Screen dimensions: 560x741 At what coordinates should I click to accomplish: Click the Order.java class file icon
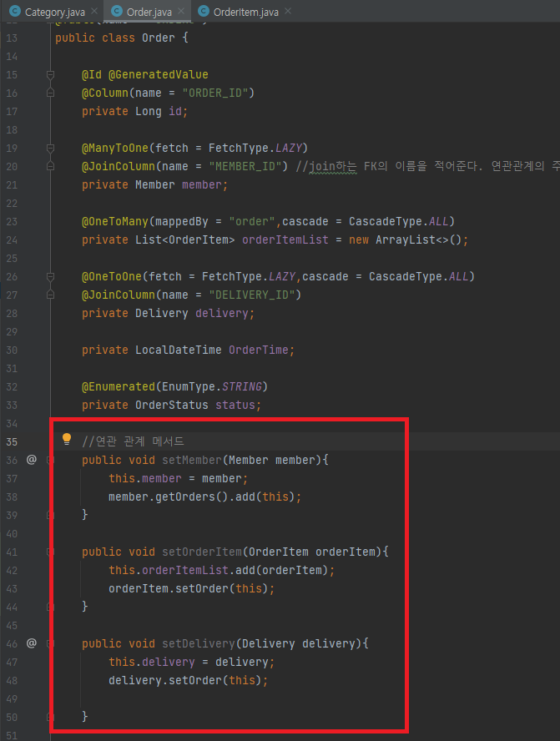point(116,12)
